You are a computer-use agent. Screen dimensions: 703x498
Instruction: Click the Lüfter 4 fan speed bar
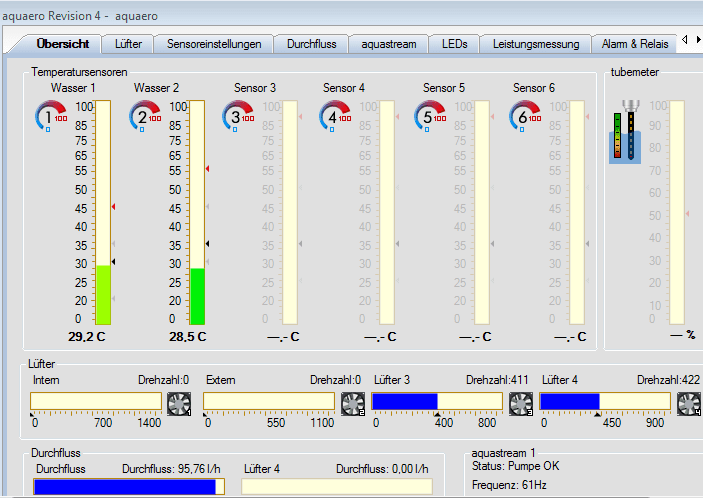point(605,401)
